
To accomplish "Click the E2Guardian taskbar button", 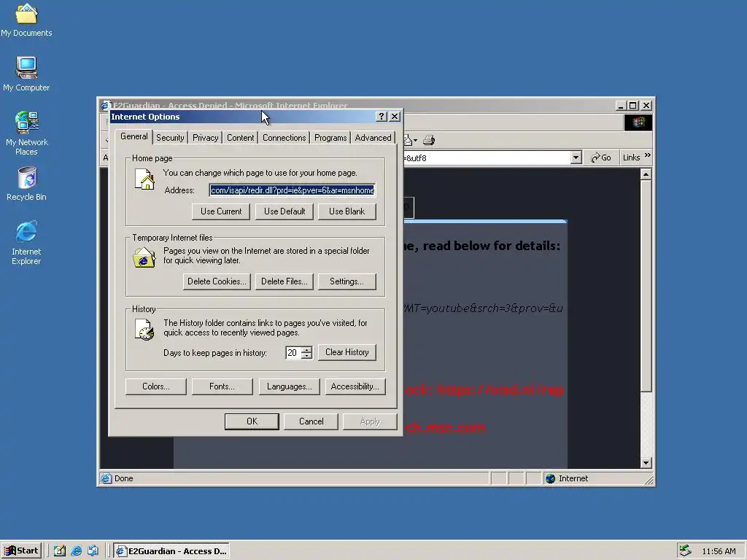I will coord(171,551).
